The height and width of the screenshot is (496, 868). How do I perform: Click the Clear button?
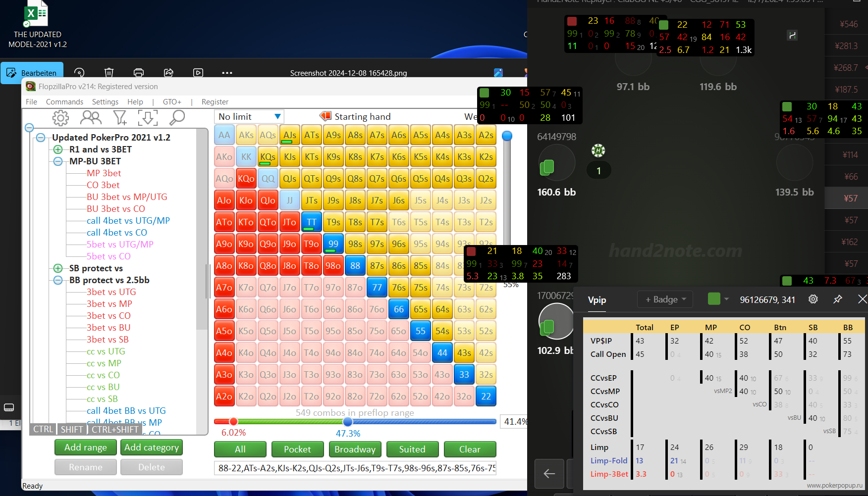pos(470,449)
